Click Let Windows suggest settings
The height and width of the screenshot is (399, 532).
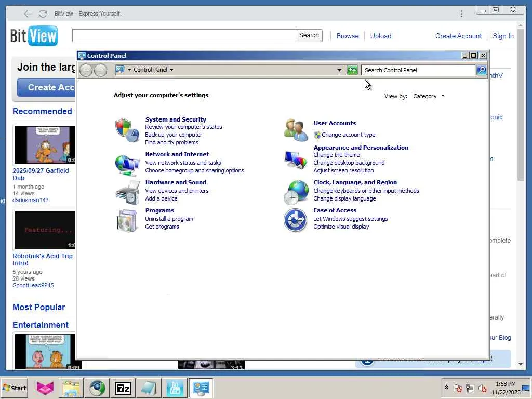[x=351, y=219]
